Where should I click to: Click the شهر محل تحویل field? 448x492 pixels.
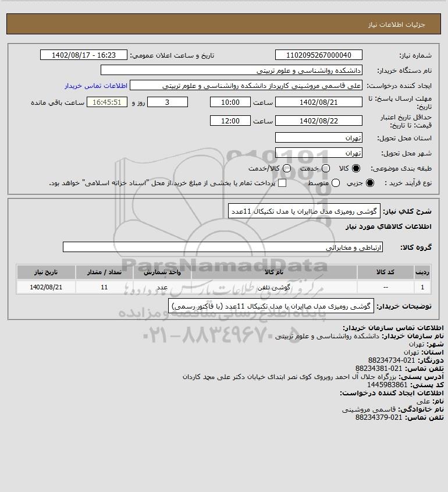pos(318,153)
